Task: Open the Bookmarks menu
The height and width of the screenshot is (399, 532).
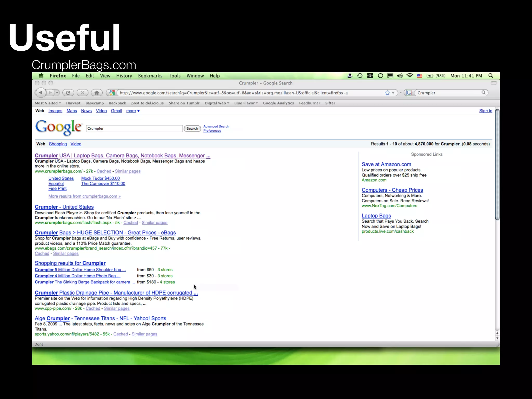Action: pos(150,76)
